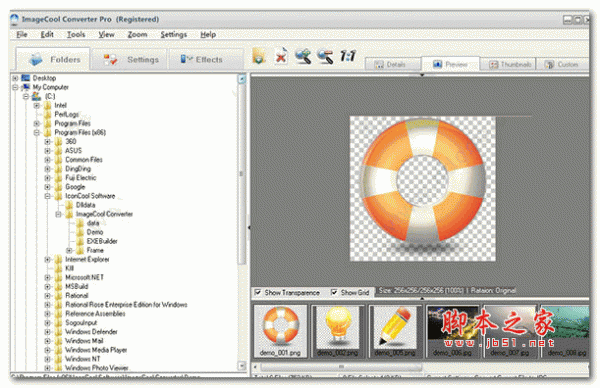Collapse the ImageCool Converter node
Image resolution: width=600 pixels, height=388 pixels.
click(x=58, y=214)
